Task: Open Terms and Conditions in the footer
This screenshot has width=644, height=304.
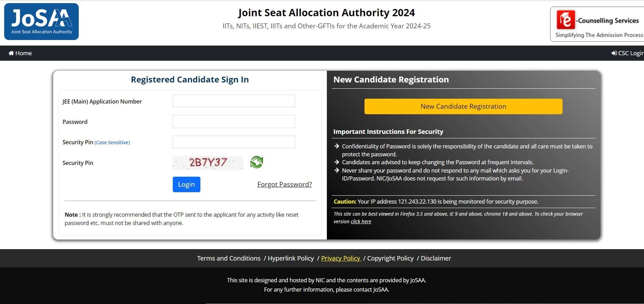Action: point(228,258)
